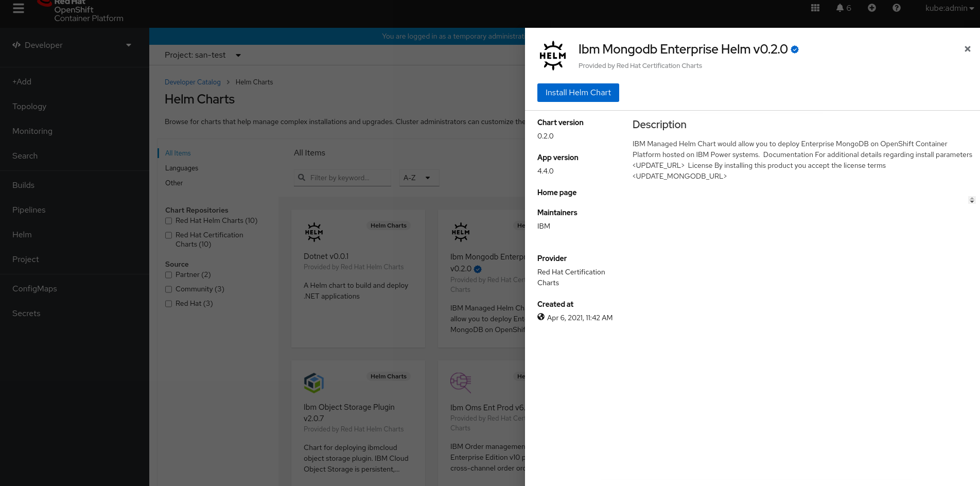The height and width of the screenshot is (486, 980).
Task: Open the A-Z sort dropdown
Action: tap(419, 178)
